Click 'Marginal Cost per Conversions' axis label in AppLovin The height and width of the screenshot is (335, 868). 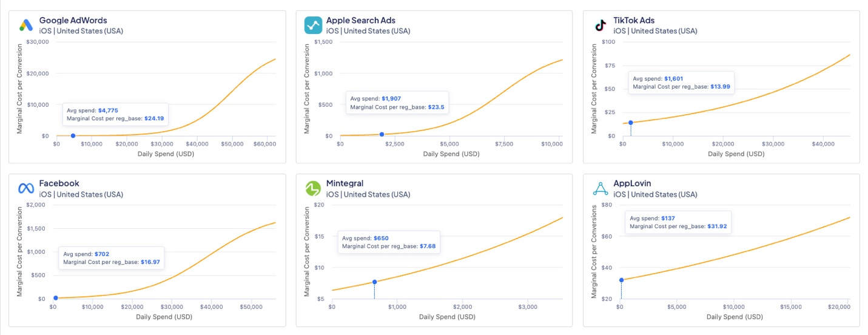point(594,252)
